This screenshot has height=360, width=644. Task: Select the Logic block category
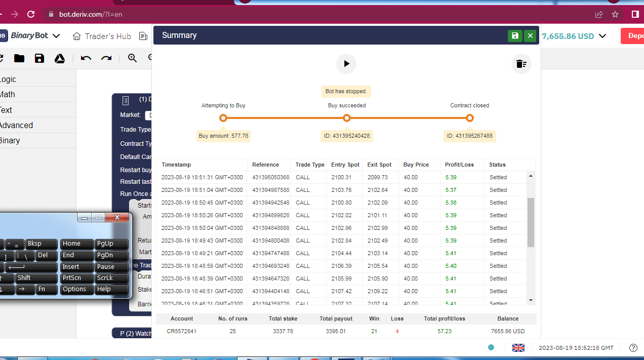click(x=38, y=79)
